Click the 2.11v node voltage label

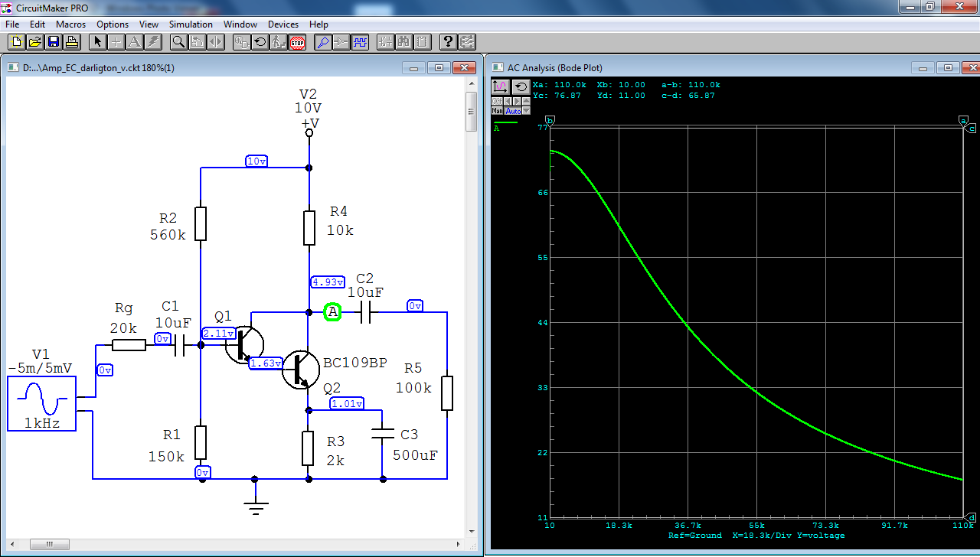(219, 334)
